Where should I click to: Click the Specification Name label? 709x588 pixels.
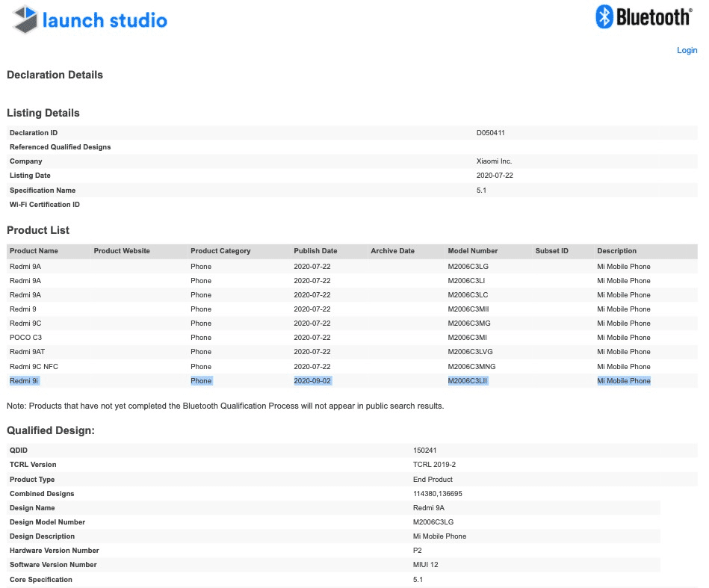(43, 191)
